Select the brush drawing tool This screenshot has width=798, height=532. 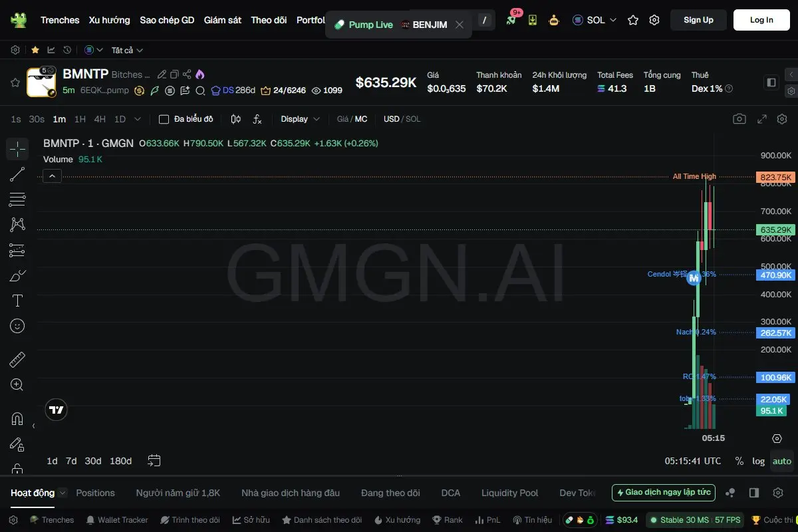[17, 275]
